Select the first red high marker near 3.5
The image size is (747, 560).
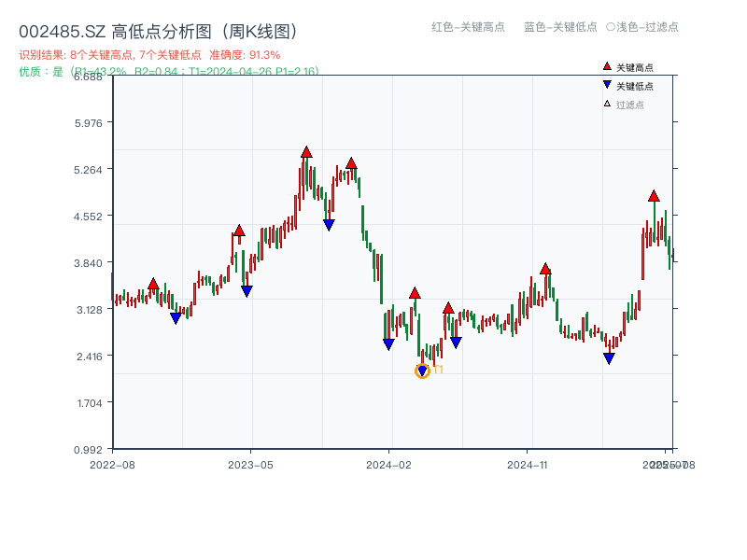[153, 284]
